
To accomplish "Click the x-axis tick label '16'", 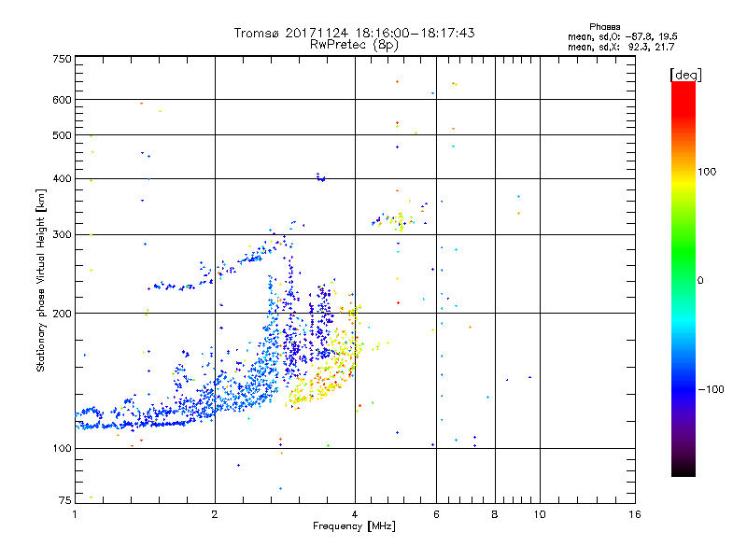I will (635, 514).
